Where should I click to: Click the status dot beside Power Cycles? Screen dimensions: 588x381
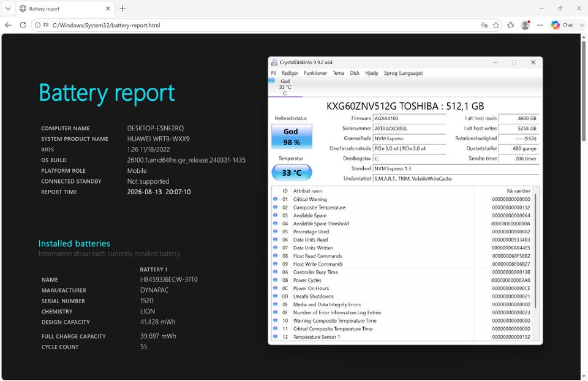[275, 280]
